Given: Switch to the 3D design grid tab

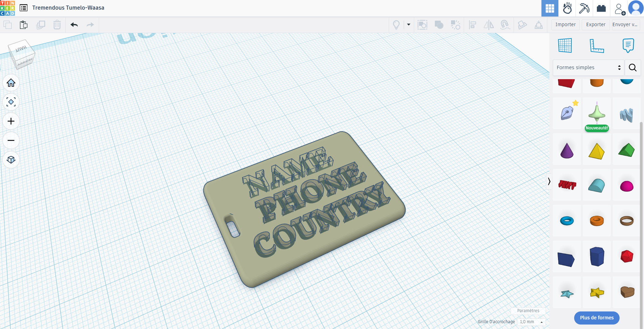Looking at the screenshot, I should (550, 8).
